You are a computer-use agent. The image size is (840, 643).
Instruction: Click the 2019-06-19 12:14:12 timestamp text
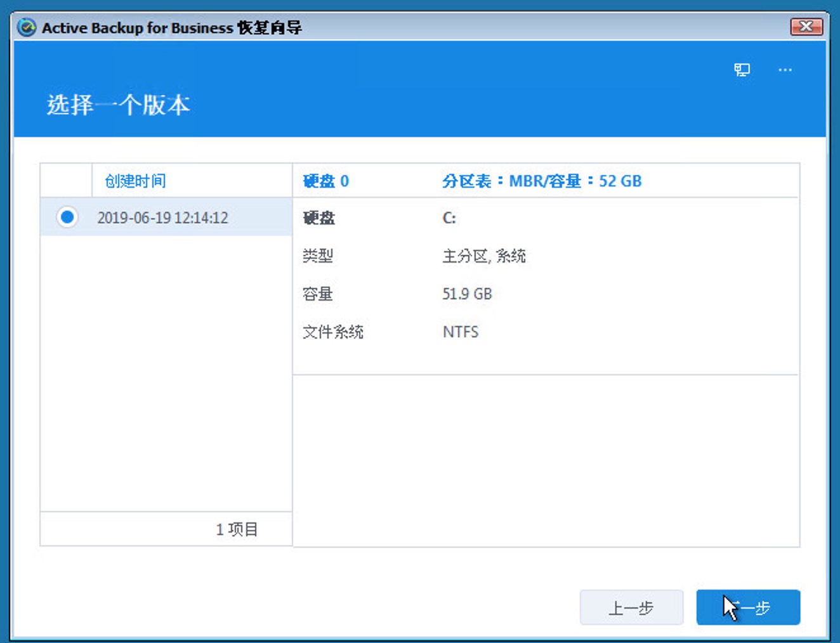point(162,218)
